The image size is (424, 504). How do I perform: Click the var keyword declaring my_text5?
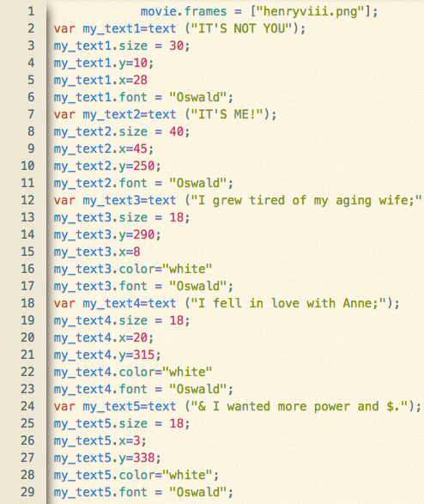[x=64, y=407]
